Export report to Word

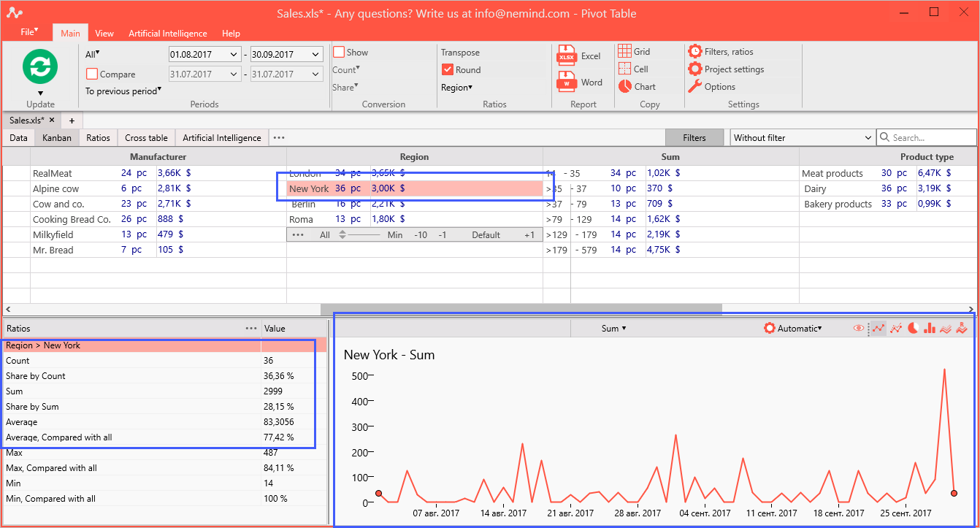(x=580, y=83)
